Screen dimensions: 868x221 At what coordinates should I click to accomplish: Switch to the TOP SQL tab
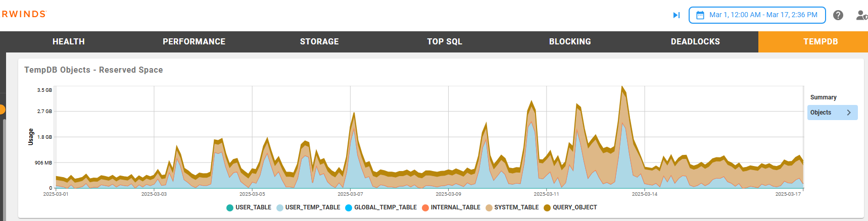[x=445, y=42]
